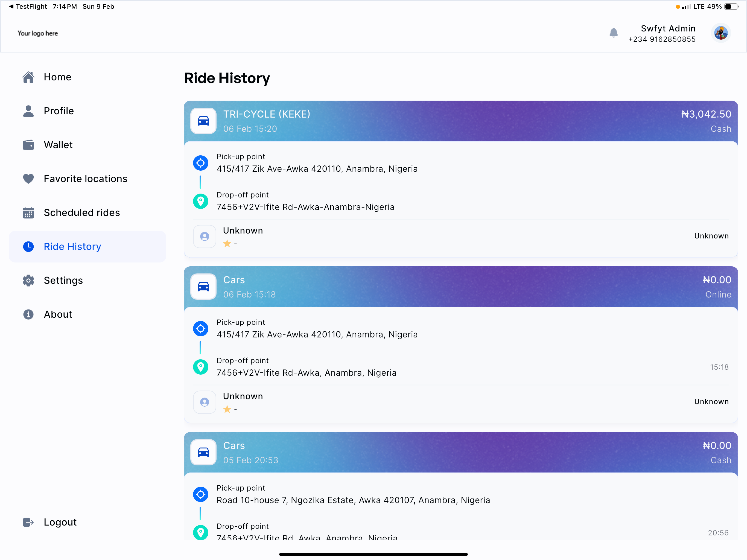Open the notifications bell

(x=613, y=33)
